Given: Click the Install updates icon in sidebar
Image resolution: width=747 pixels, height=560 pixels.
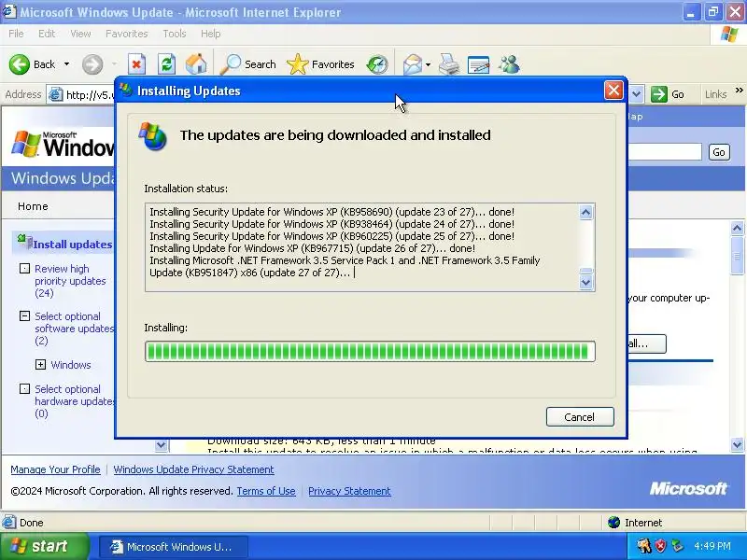Looking at the screenshot, I should (x=25, y=242).
